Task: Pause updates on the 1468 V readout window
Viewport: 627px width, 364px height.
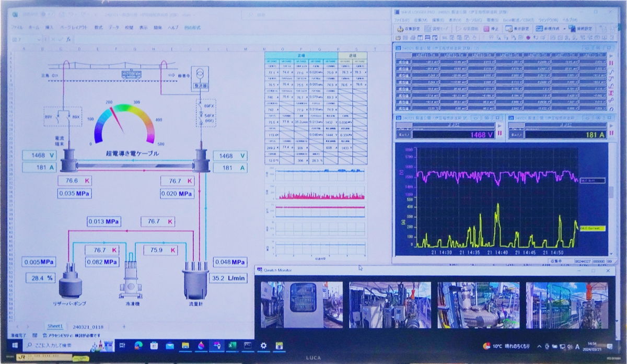Action: pyautogui.click(x=500, y=133)
